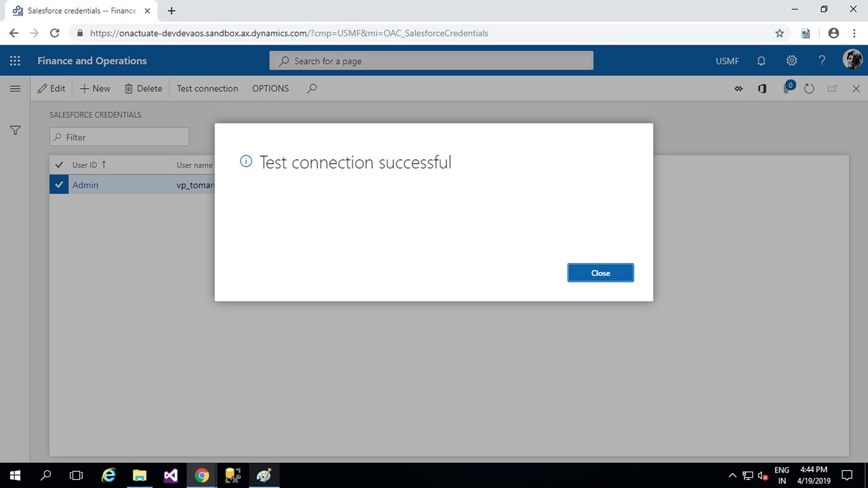Screen dimensions: 868x488
Task: Click the personalize diamond icon on the action bar
Action: tap(738, 88)
